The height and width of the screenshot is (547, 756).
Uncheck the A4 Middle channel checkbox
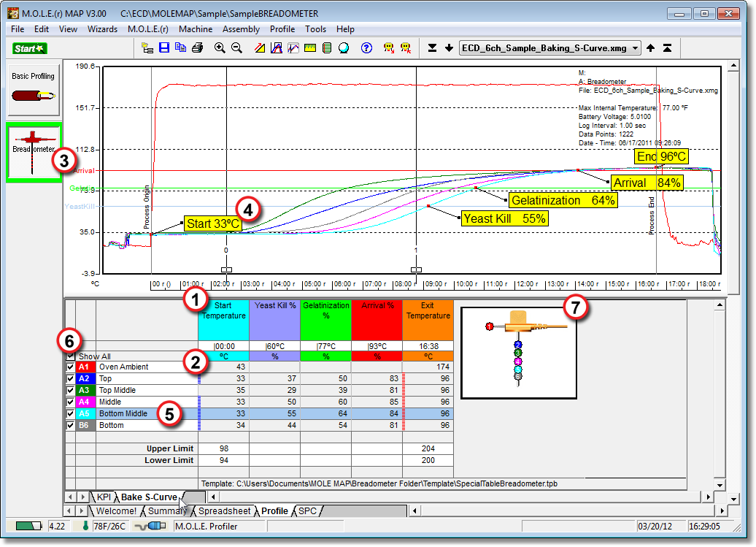(x=70, y=402)
